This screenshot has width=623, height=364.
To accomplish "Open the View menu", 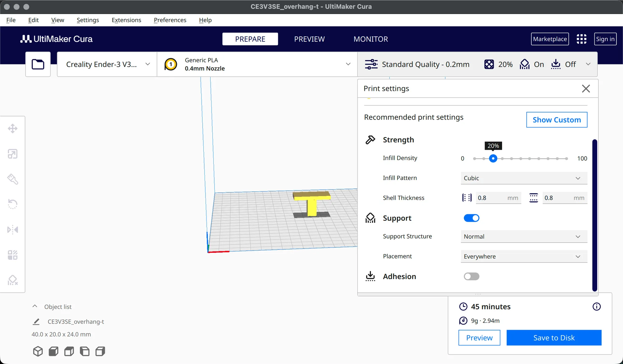I will click(58, 20).
